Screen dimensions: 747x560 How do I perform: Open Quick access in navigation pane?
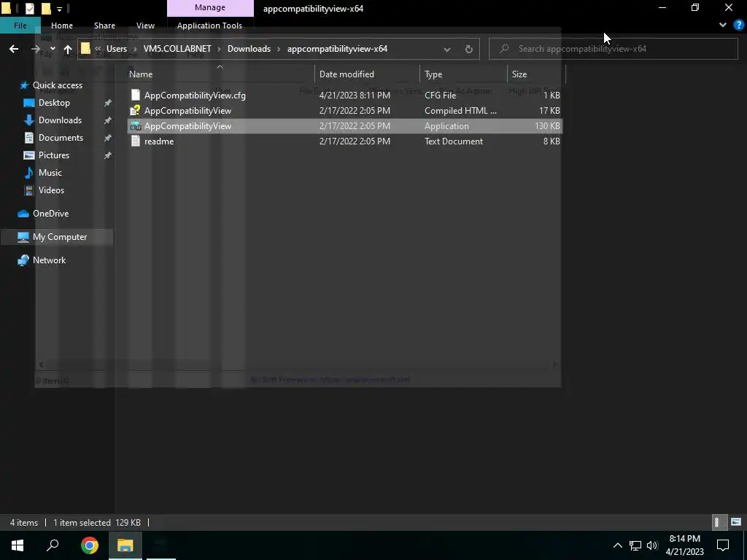57,85
